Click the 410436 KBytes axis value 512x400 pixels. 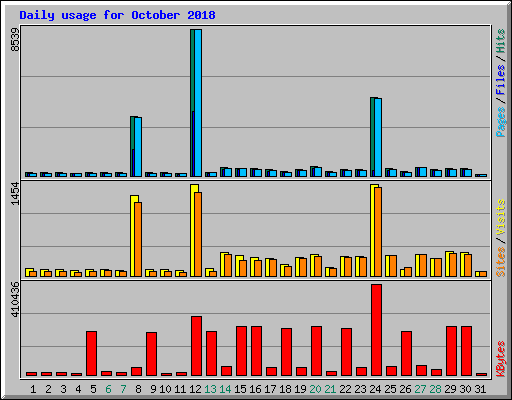click(15, 300)
